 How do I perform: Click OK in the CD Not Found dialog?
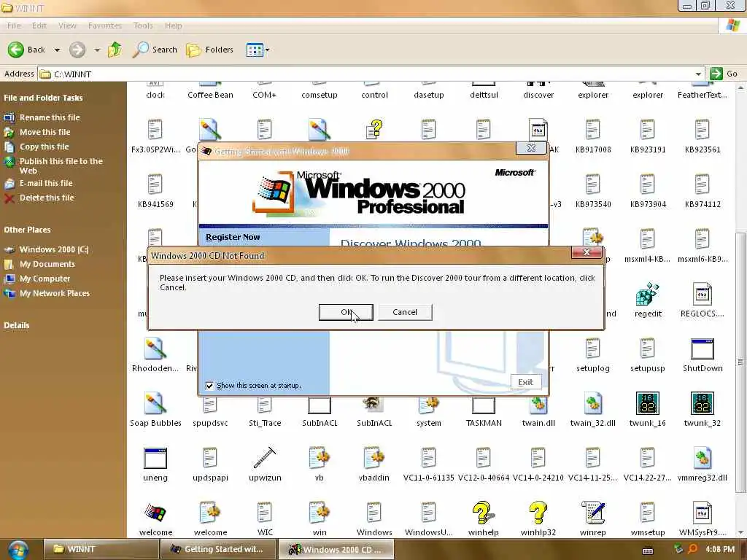[345, 312]
